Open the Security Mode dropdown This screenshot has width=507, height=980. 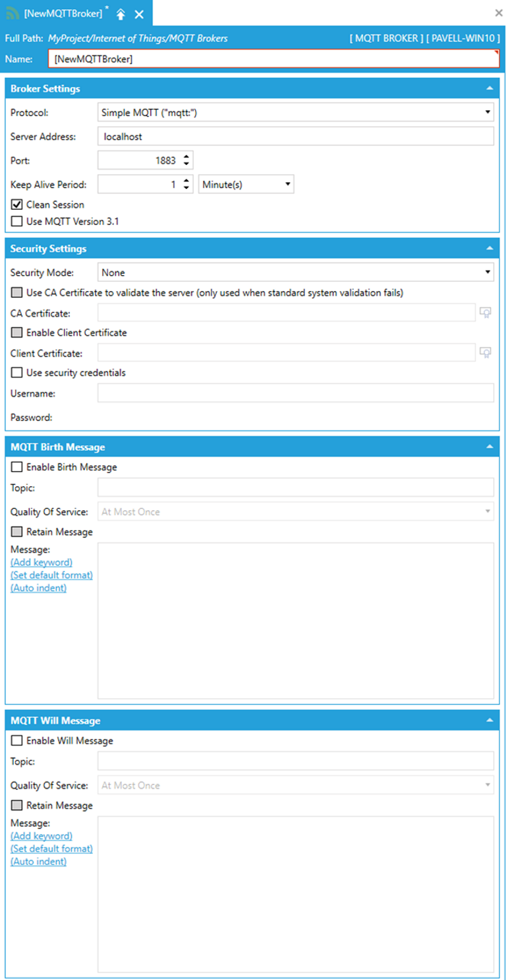[295, 273]
